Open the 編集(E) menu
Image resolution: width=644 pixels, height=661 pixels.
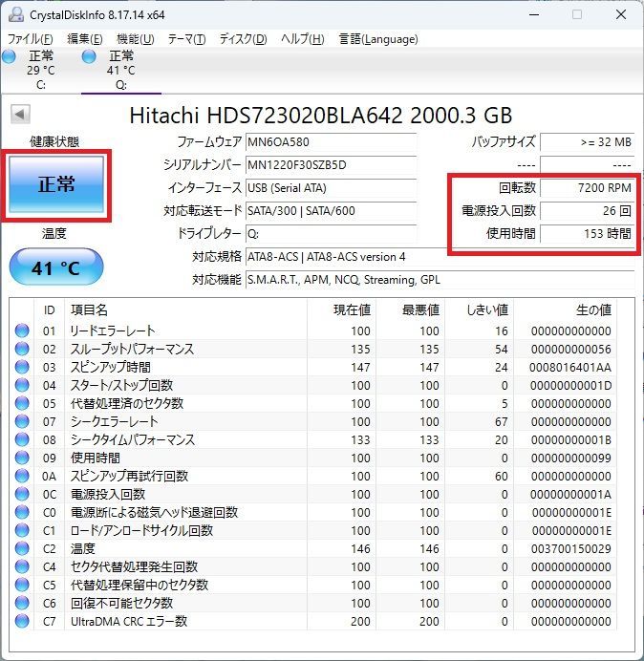85,39
